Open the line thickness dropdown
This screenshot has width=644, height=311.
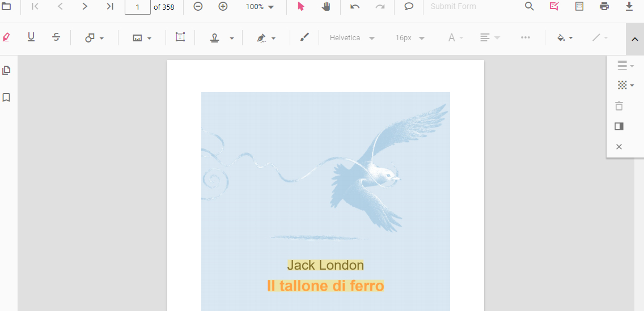[625, 65]
